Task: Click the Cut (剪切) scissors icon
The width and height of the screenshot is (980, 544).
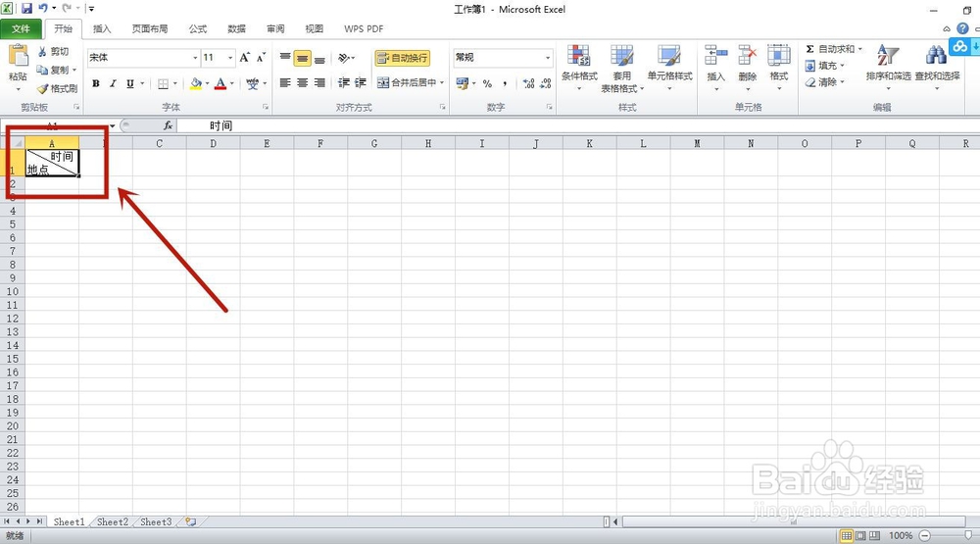Action: click(x=42, y=51)
